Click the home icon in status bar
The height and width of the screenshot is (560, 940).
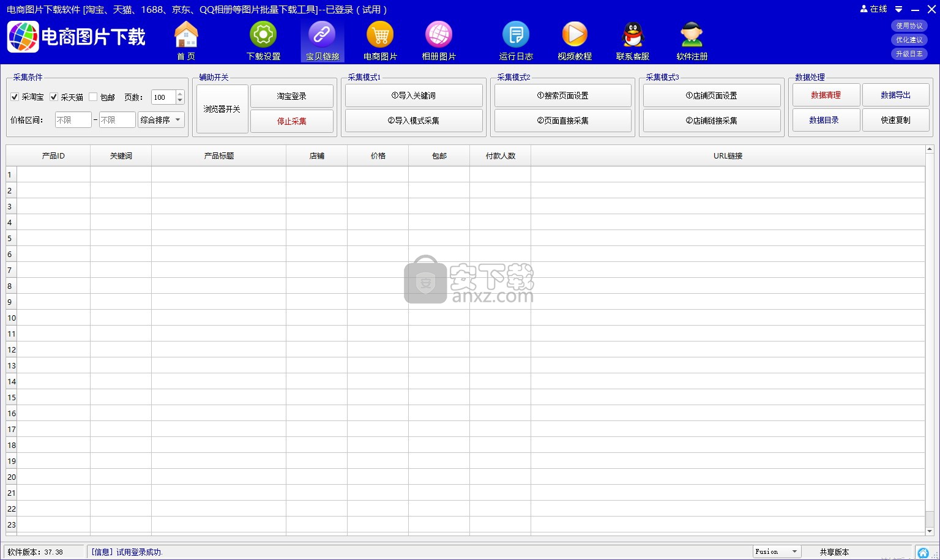pyautogui.click(x=923, y=553)
